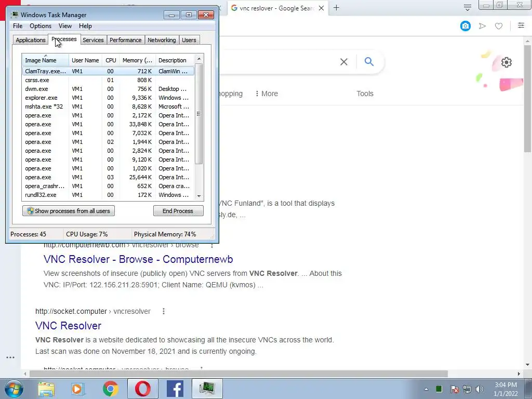Open File Explorer from the taskbar

point(46,389)
